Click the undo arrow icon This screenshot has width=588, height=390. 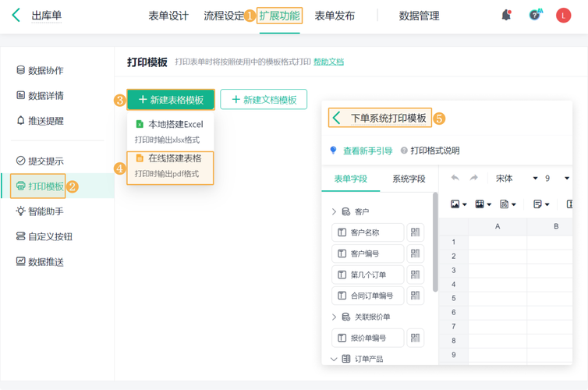455,178
